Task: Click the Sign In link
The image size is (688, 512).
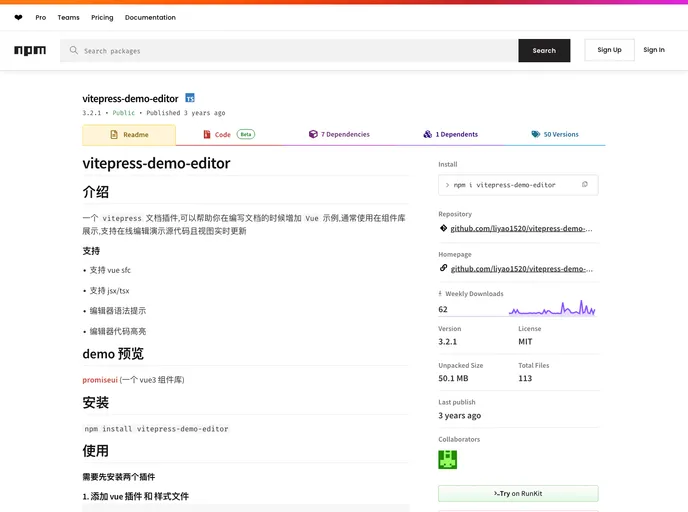Action: tap(654, 50)
